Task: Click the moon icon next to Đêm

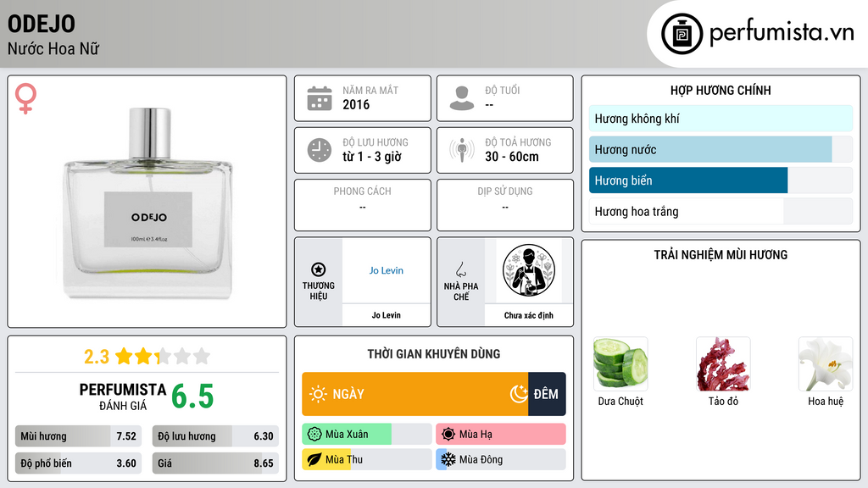Action: point(519,394)
